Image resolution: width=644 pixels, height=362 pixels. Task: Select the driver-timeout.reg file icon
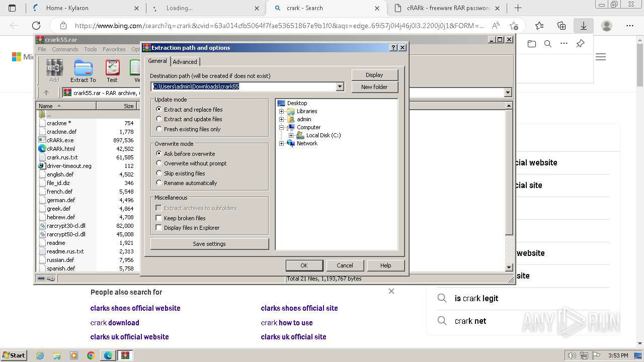(x=42, y=166)
